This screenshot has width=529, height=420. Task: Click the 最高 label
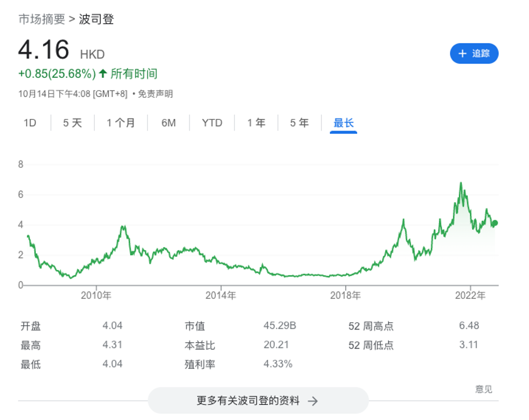tap(31, 345)
